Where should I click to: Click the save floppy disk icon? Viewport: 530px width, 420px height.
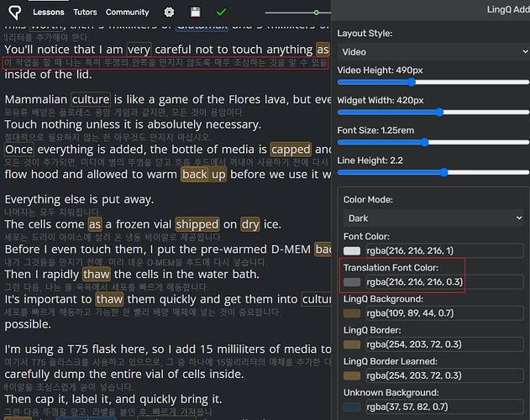pos(196,13)
